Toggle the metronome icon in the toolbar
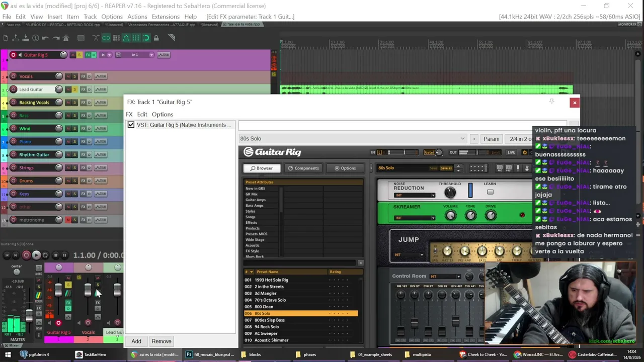 point(66,38)
